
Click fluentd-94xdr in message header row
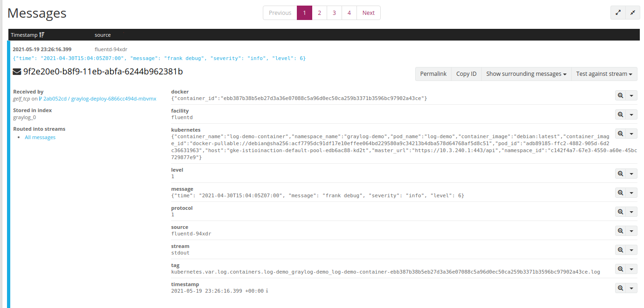pyautogui.click(x=111, y=49)
